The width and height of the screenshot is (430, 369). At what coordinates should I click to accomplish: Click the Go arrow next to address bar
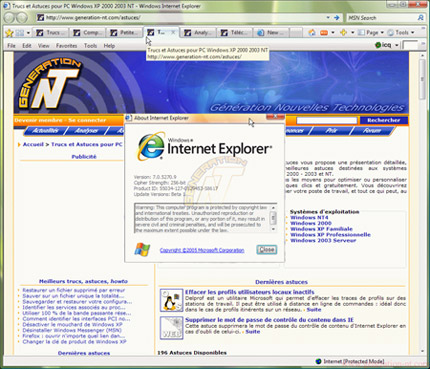point(337,18)
